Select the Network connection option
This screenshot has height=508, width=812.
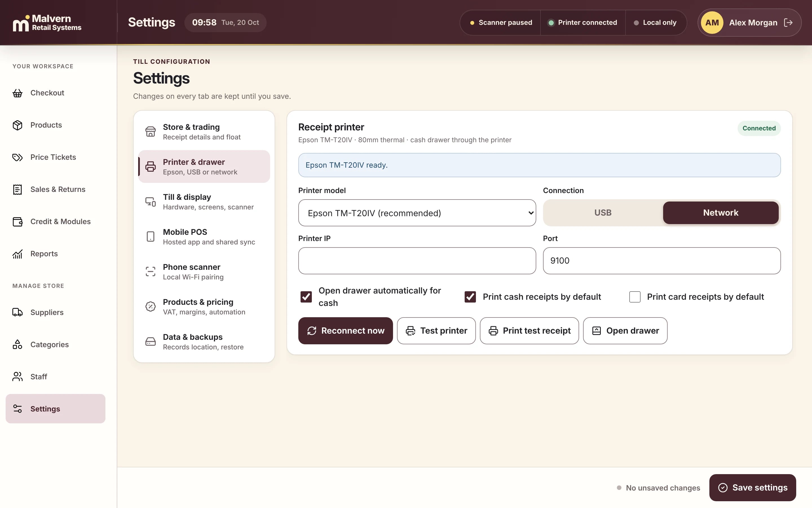tap(720, 213)
